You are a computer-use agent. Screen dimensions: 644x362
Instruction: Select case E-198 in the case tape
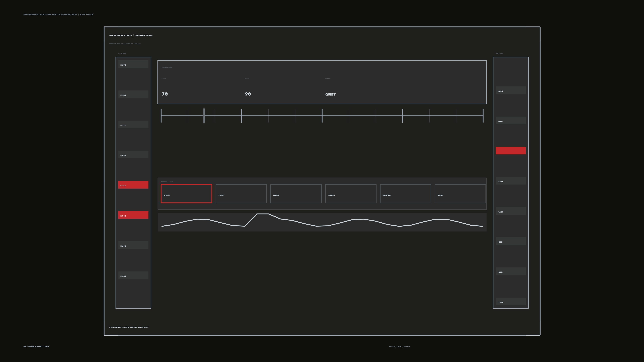pos(133,245)
